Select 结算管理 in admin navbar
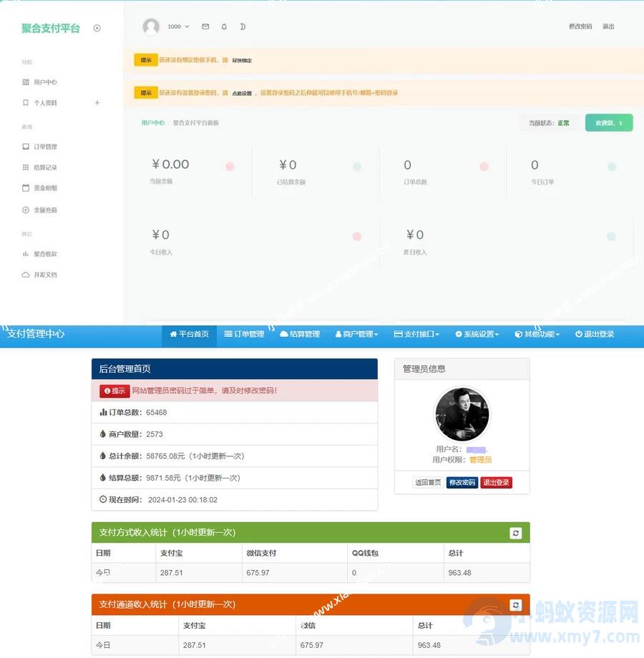Viewport: 644px width, 658px height. tap(300, 334)
